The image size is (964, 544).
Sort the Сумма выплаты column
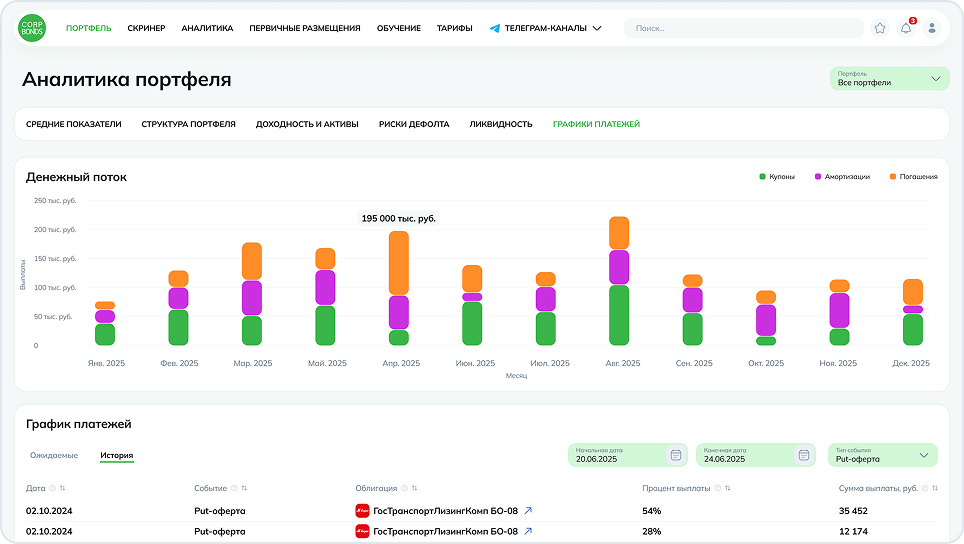pos(935,488)
